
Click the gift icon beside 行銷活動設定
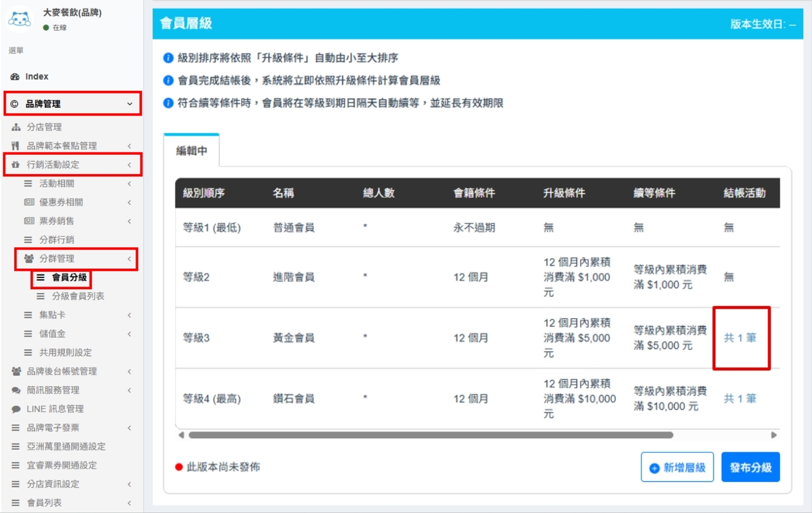(15, 165)
